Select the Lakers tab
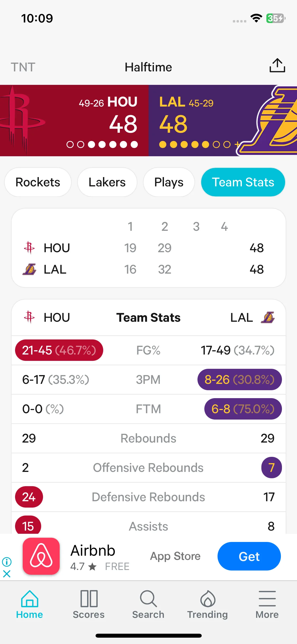Viewport: 297px width, 644px height. tap(107, 182)
